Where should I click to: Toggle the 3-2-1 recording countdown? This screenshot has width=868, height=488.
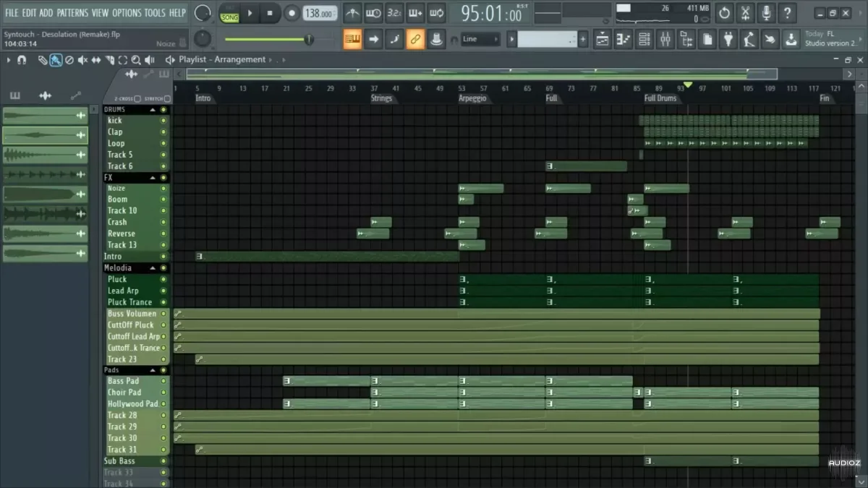coord(394,13)
